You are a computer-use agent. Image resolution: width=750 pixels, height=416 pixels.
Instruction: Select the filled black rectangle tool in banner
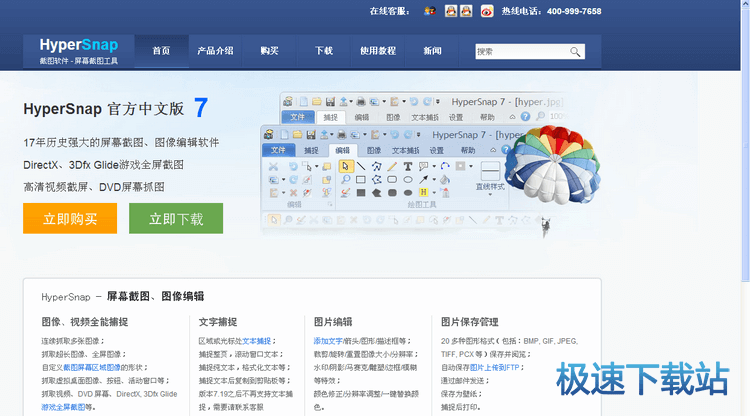point(361,193)
